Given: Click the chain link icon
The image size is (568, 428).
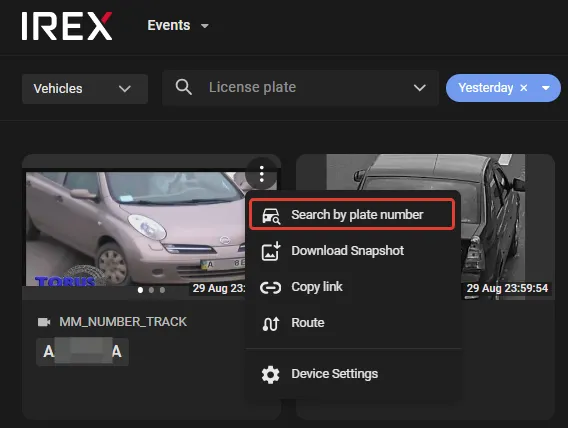Looking at the screenshot, I should (271, 288).
